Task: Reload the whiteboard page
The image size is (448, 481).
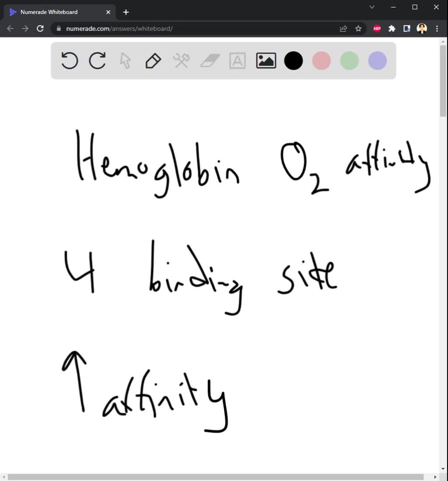Action: (40, 28)
